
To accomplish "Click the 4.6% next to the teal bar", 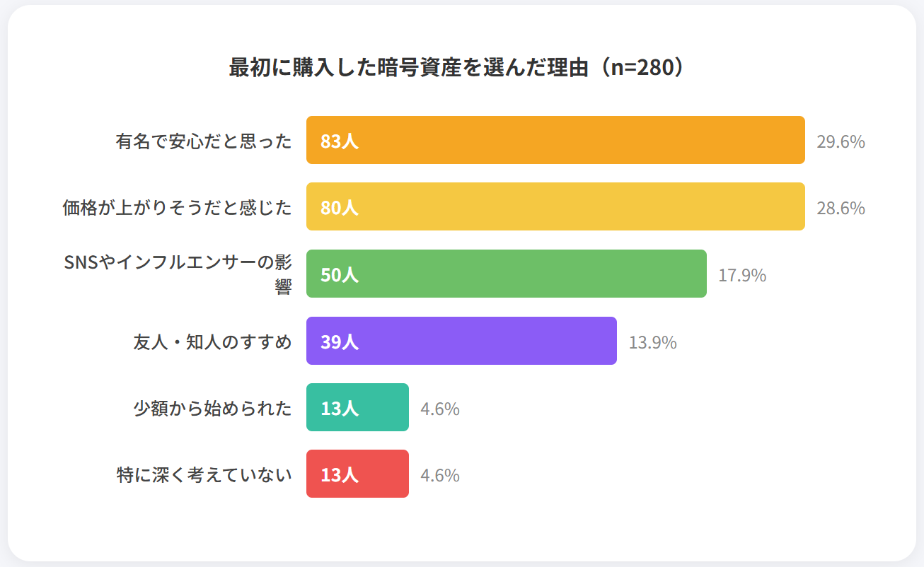I will click(440, 409).
